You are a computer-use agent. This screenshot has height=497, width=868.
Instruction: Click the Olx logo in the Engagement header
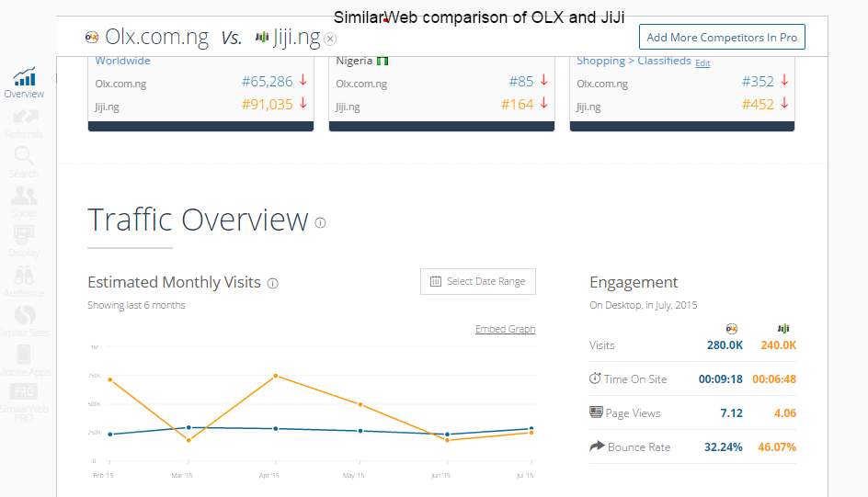tap(732, 329)
